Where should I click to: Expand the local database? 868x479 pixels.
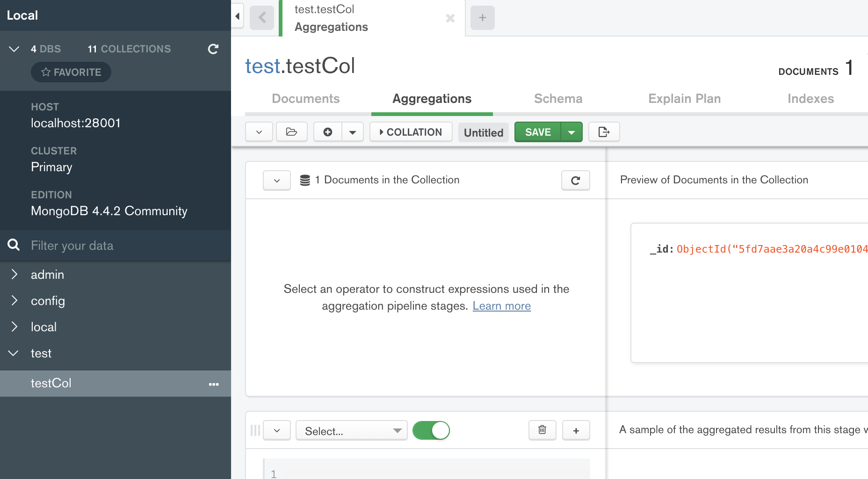(14, 327)
